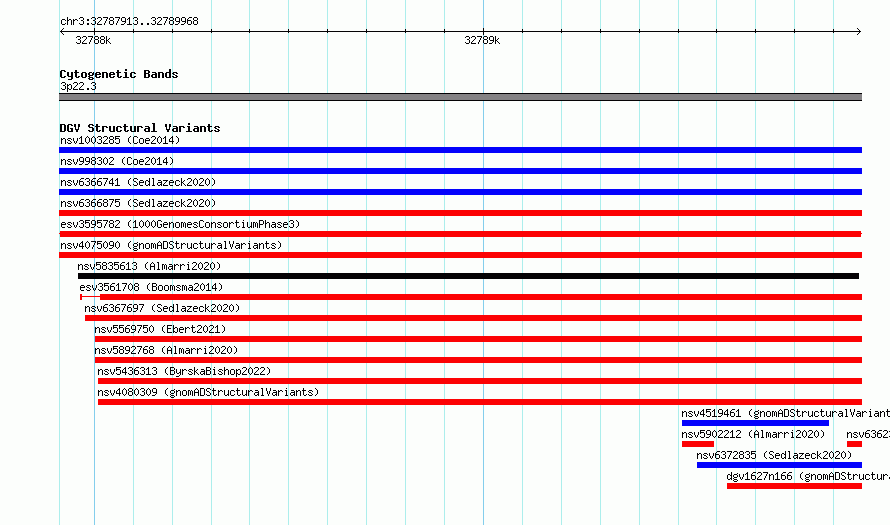Click the right arrowhead of the coordinate ruler
890x525 pixels.
[x=859, y=32]
